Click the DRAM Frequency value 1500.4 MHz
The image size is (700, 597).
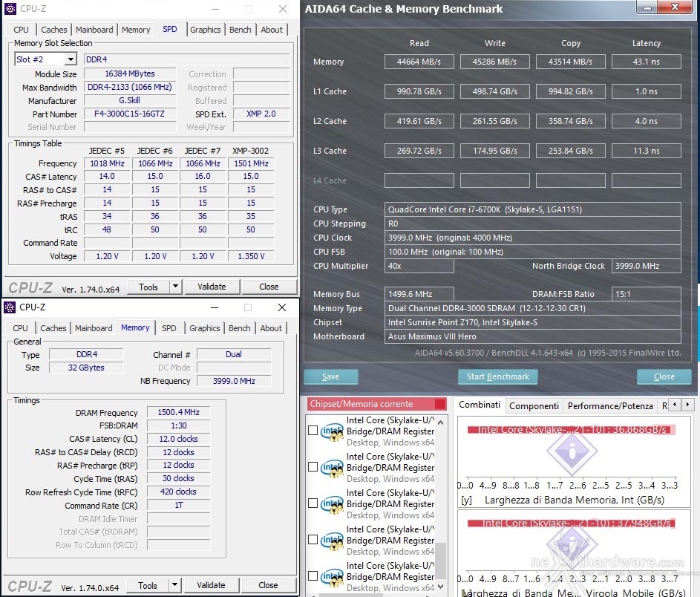[x=179, y=412]
